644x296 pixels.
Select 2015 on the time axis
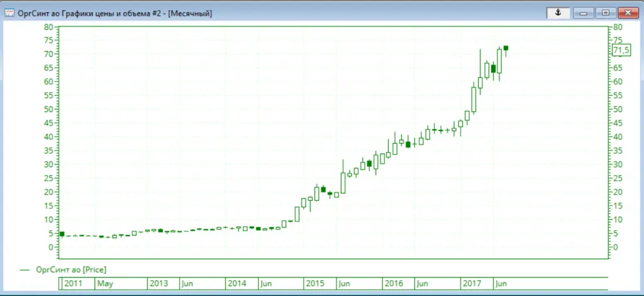(x=314, y=283)
